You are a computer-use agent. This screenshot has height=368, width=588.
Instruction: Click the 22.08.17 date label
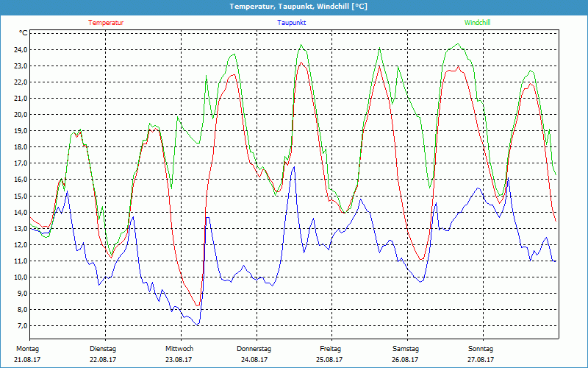[103, 360]
